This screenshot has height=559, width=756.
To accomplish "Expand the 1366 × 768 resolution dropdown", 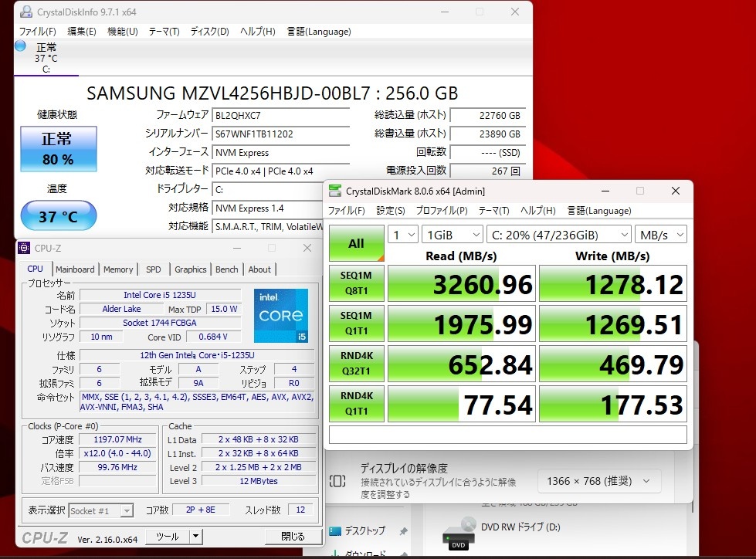I will tap(598, 481).
